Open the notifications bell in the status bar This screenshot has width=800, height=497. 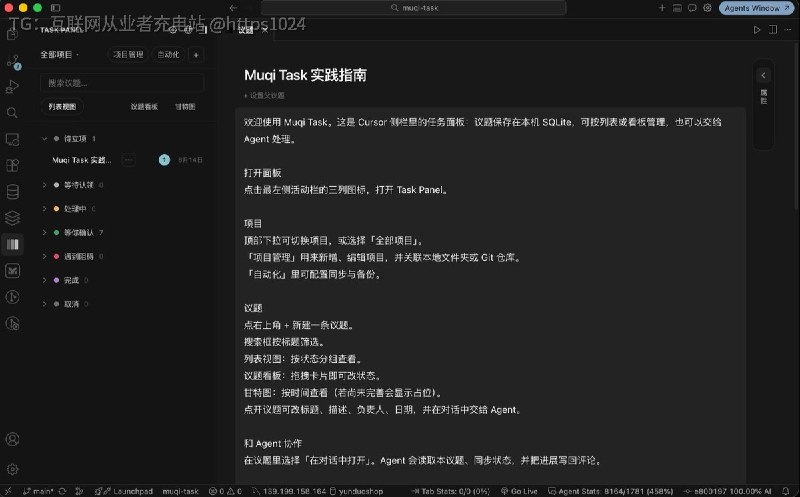(x=786, y=491)
